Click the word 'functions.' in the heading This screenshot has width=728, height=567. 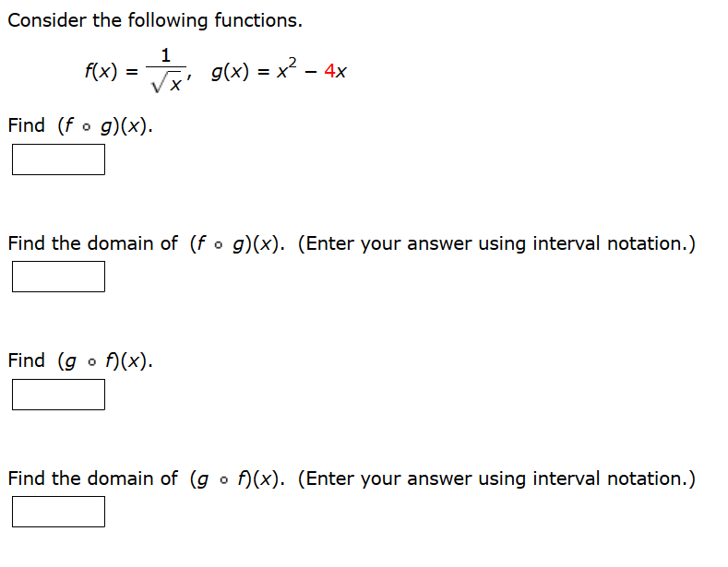pyautogui.click(x=258, y=21)
